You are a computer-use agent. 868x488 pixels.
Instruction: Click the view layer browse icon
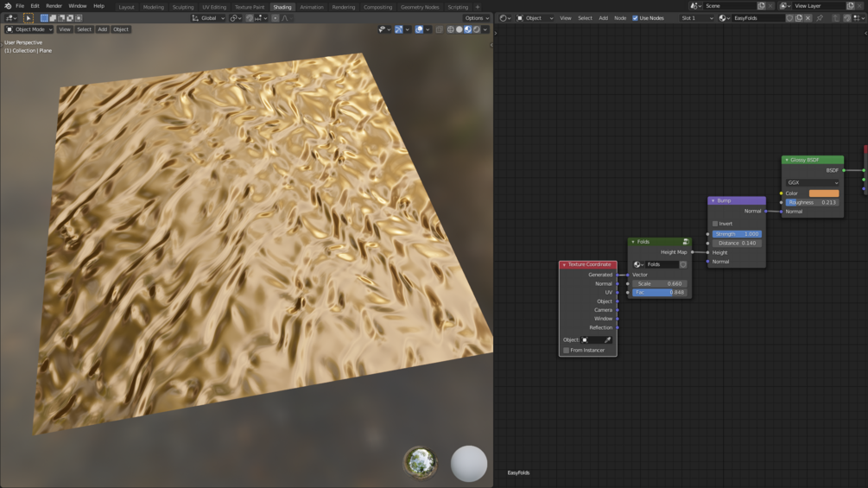pos(784,6)
